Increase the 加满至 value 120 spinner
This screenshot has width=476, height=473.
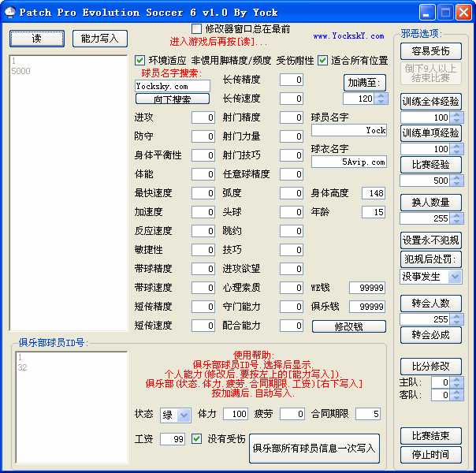(381, 95)
